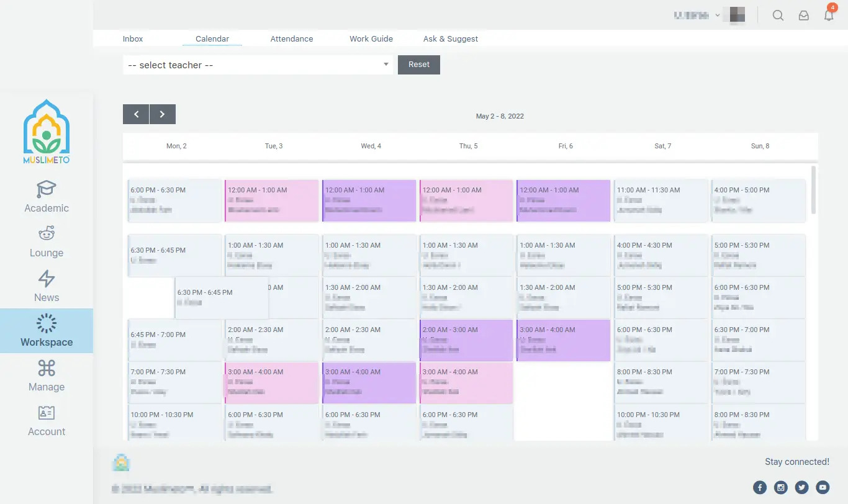Open the Work Guide tab
This screenshot has width=848, height=504.
pos(371,38)
